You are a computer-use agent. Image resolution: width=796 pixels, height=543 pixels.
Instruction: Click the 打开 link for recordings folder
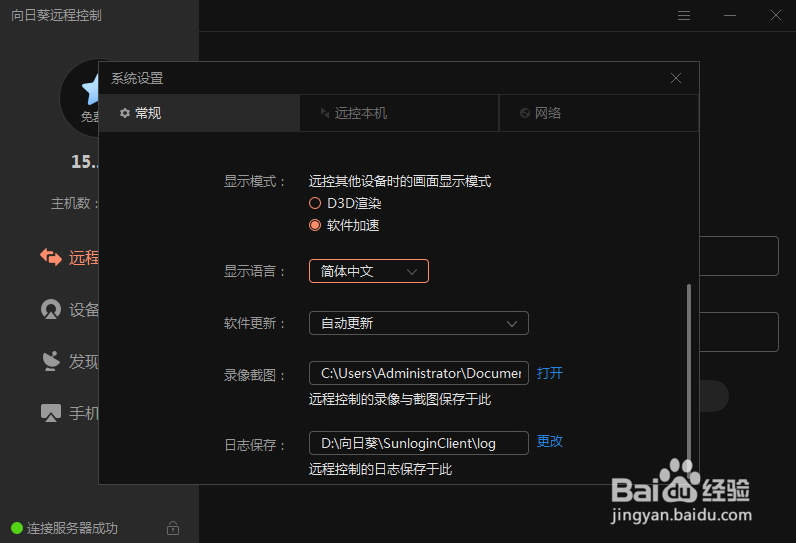tap(550, 373)
